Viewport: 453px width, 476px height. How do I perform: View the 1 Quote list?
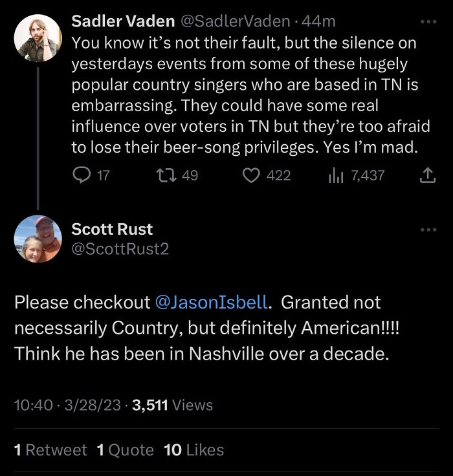[x=126, y=450]
